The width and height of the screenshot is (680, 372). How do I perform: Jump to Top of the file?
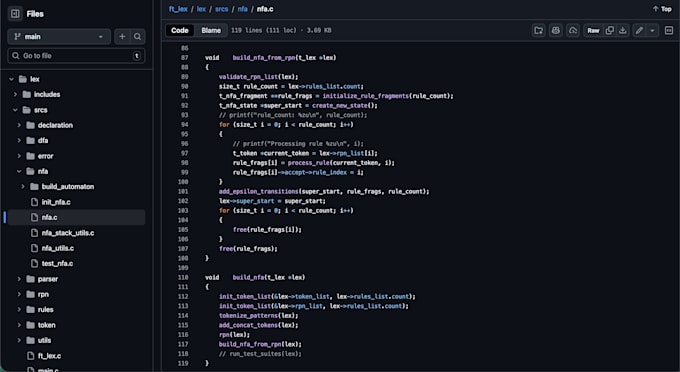pyautogui.click(x=662, y=9)
